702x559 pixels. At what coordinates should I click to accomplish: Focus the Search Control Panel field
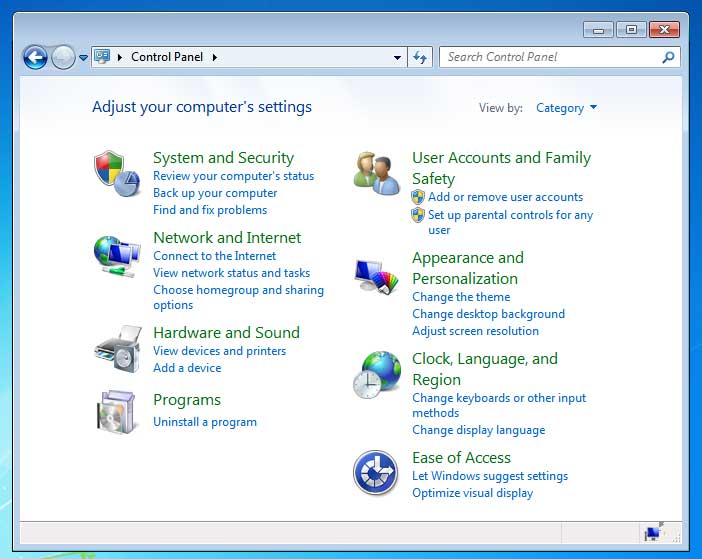point(560,57)
